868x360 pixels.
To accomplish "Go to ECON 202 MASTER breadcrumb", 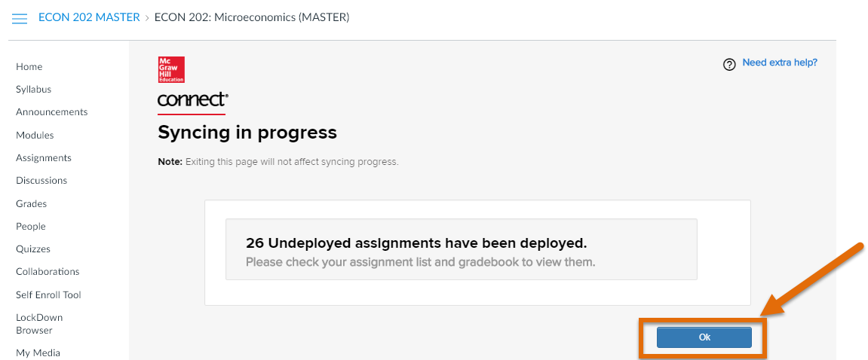I will (x=89, y=17).
